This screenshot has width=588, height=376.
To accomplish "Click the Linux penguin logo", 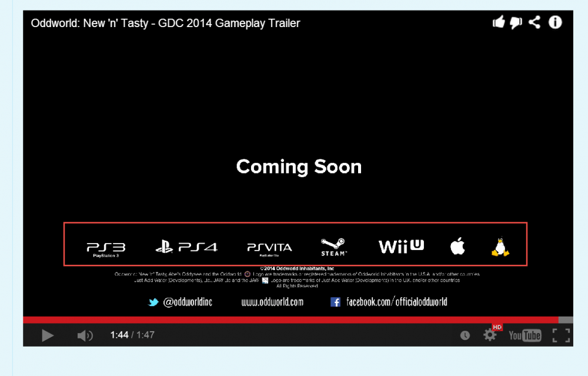I will click(x=500, y=247).
